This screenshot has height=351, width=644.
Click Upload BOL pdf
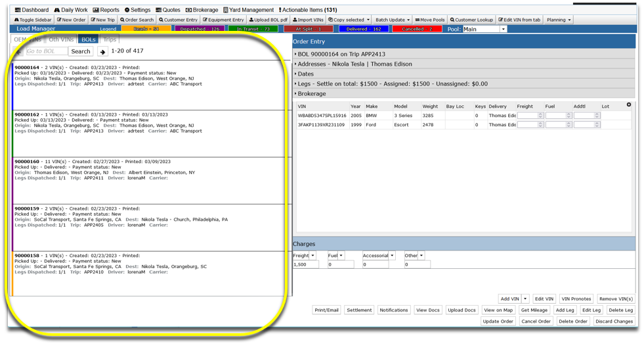268,20
